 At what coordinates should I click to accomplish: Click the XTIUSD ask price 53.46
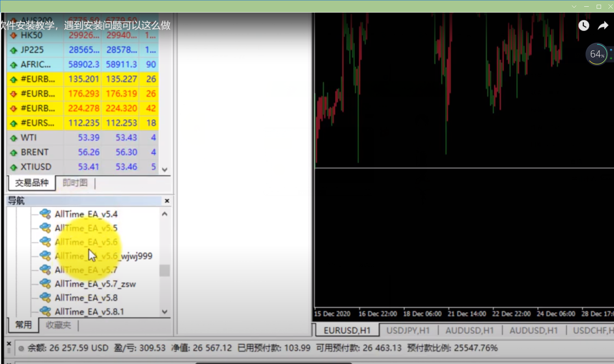tap(126, 167)
